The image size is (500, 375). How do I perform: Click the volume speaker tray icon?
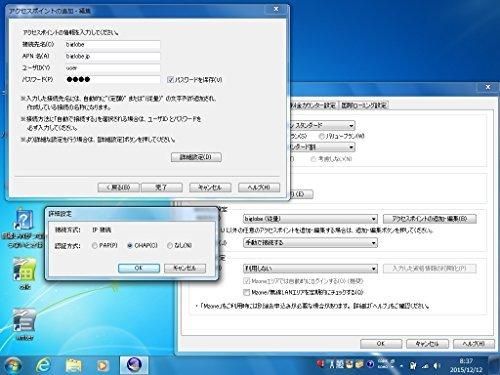(x=437, y=366)
